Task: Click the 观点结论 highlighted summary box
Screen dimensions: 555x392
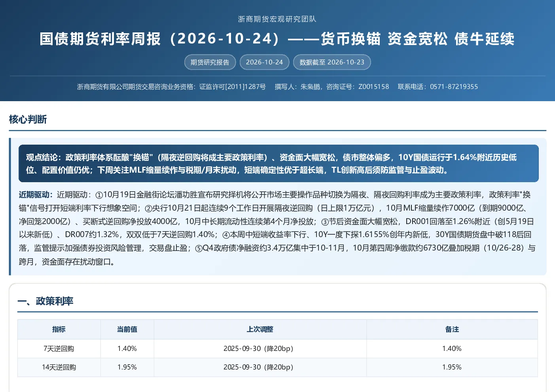Action: pyautogui.click(x=278, y=164)
